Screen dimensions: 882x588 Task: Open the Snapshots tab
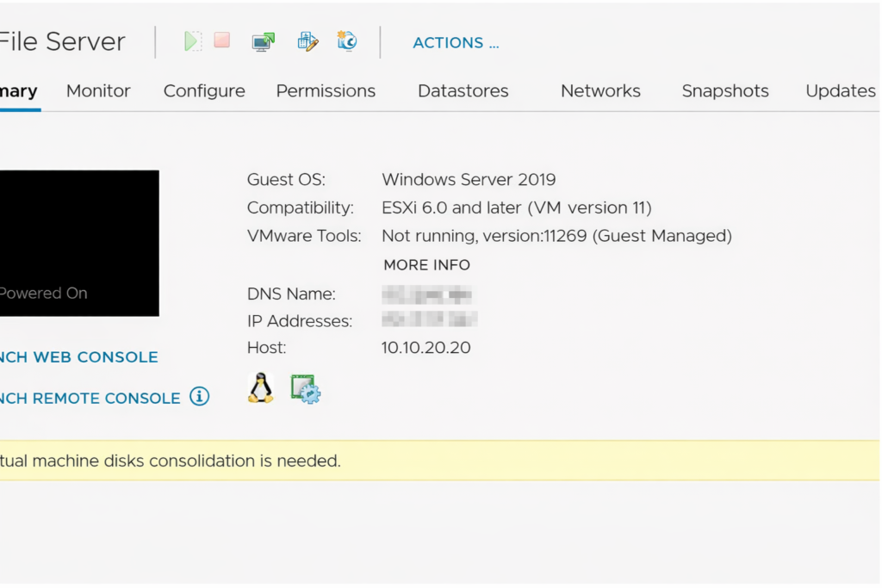pos(725,91)
